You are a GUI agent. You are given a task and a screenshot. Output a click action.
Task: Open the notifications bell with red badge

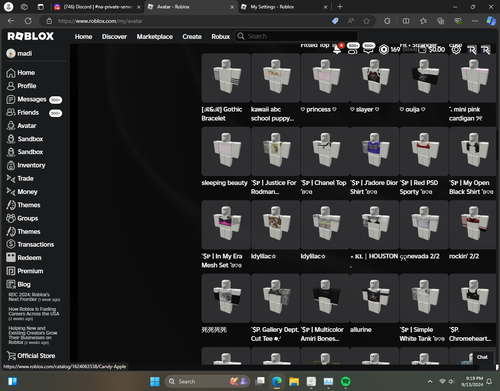tap(337, 49)
